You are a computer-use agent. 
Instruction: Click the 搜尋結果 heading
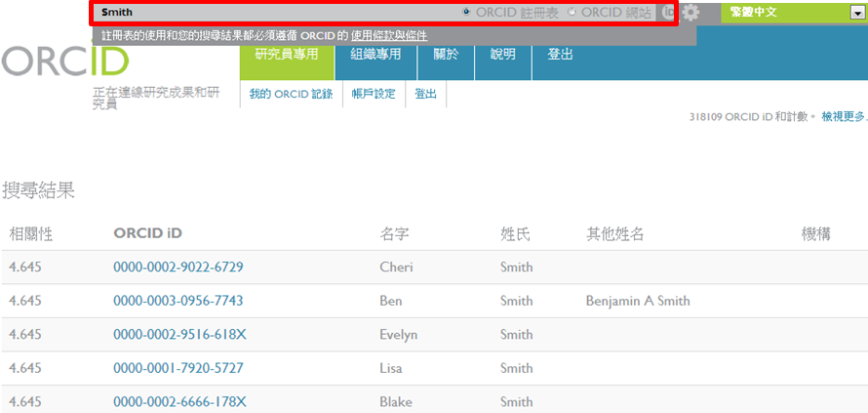(38, 191)
